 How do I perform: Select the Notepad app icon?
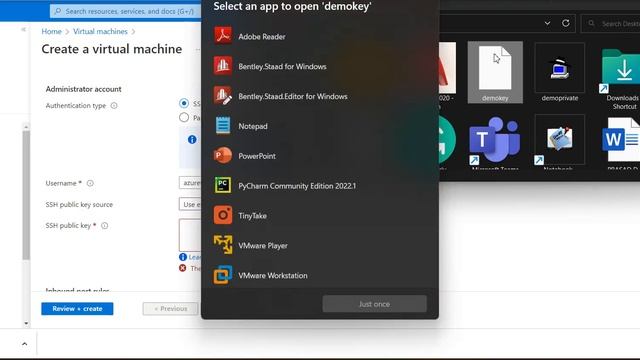(x=223, y=125)
